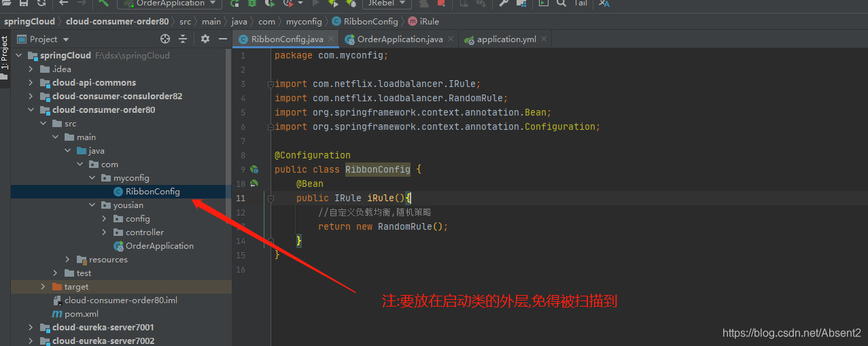Click springCloud in the breadcrumb bar
The height and width of the screenshot is (346, 868).
(x=29, y=22)
